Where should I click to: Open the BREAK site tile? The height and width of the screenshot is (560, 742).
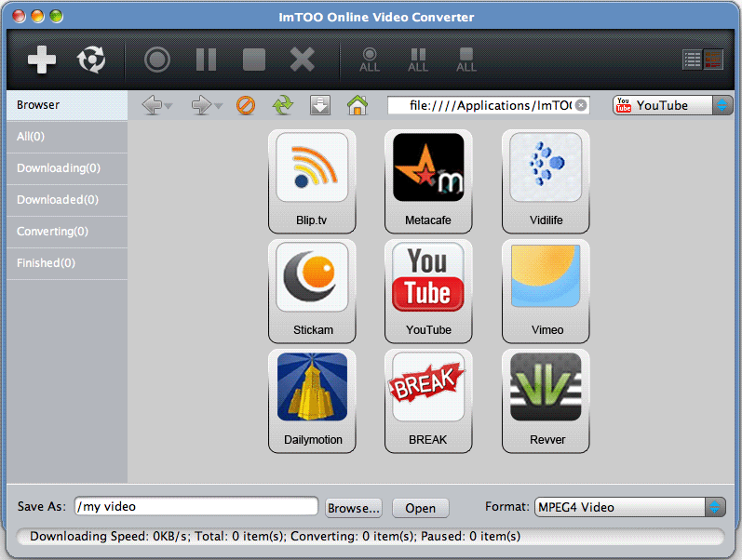tap(428, 401)
